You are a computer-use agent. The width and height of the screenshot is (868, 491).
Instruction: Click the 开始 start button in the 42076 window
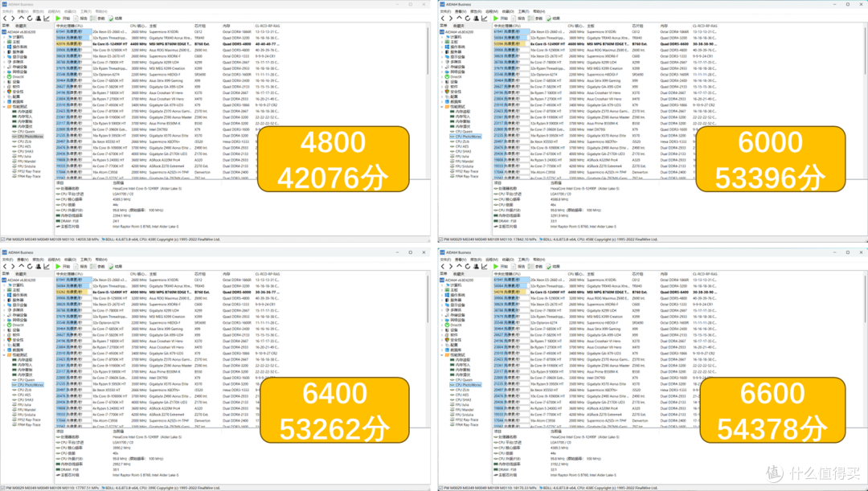(63, 18)
